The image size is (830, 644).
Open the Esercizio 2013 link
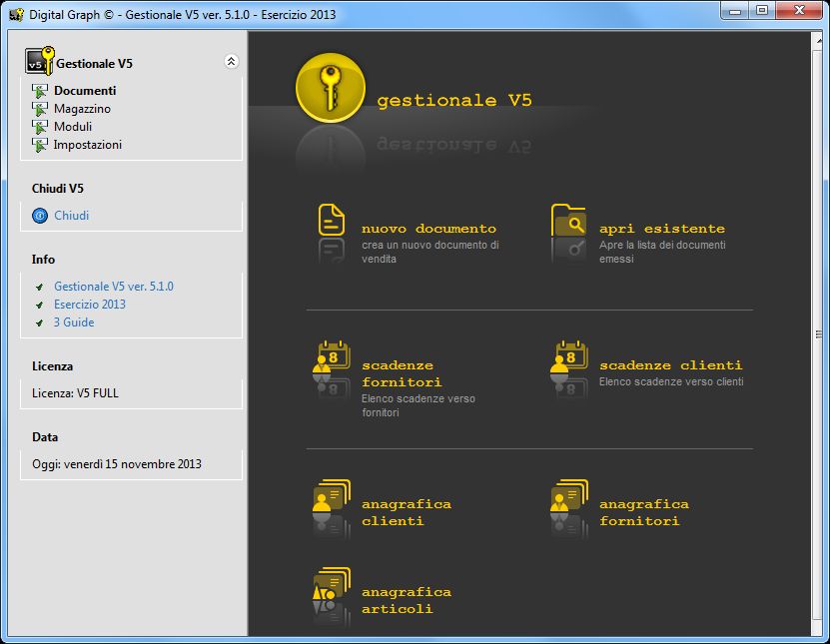(x=90, y=305)
